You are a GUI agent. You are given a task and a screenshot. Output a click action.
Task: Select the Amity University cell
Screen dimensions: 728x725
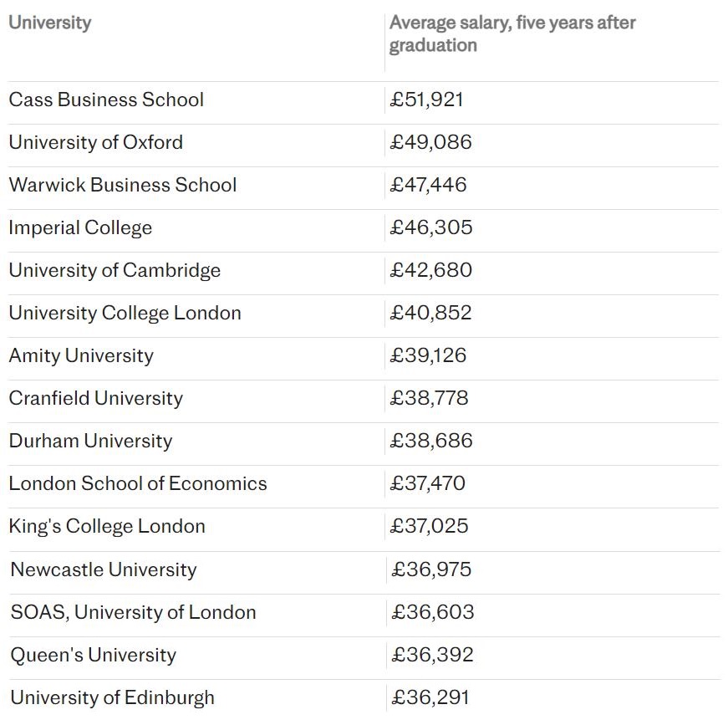pos(81,355)
